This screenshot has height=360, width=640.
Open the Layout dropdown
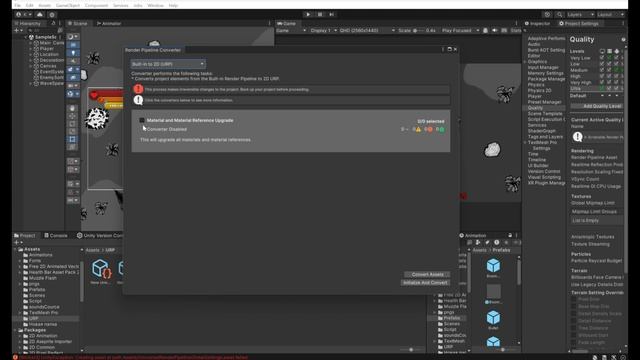(x=610, y=14)
